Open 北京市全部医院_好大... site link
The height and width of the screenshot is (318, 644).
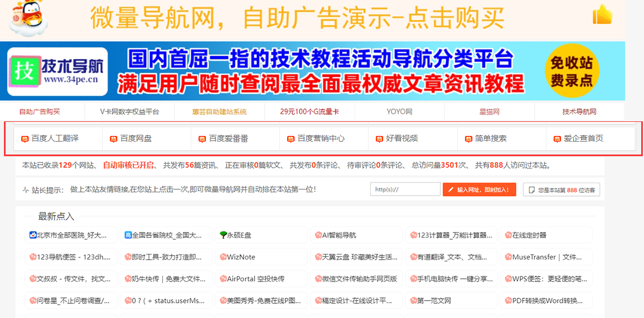(x=71, y=235)
